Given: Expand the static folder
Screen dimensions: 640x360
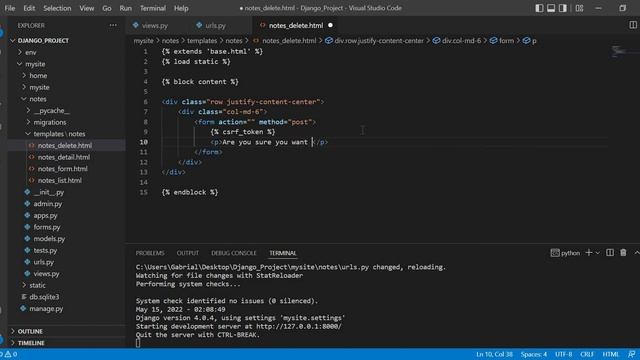Looking at the screenshot, I should 67,285.
